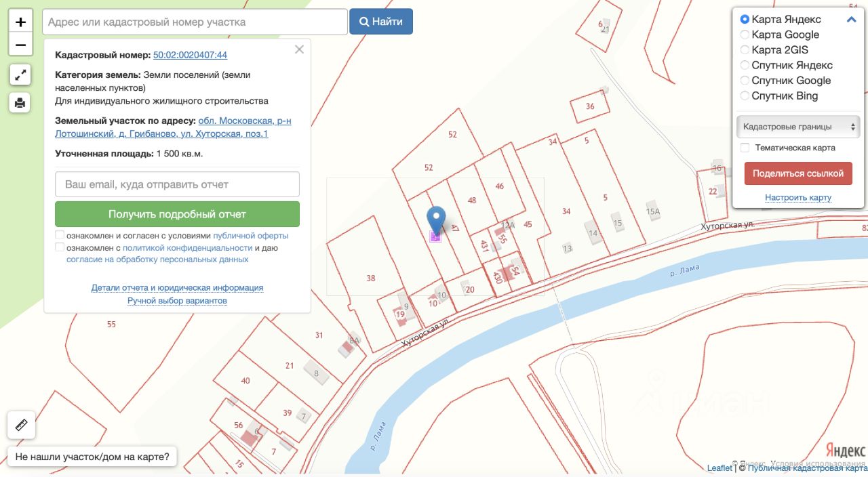Collapse the map layers panel chevron

coord(852,20)
